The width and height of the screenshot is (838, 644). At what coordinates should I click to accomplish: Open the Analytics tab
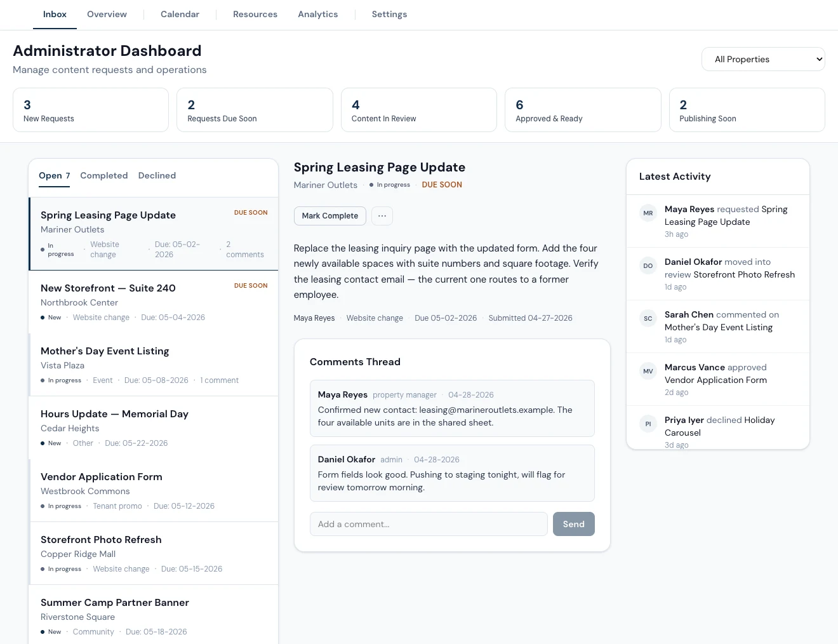click(x=318, y=15)
